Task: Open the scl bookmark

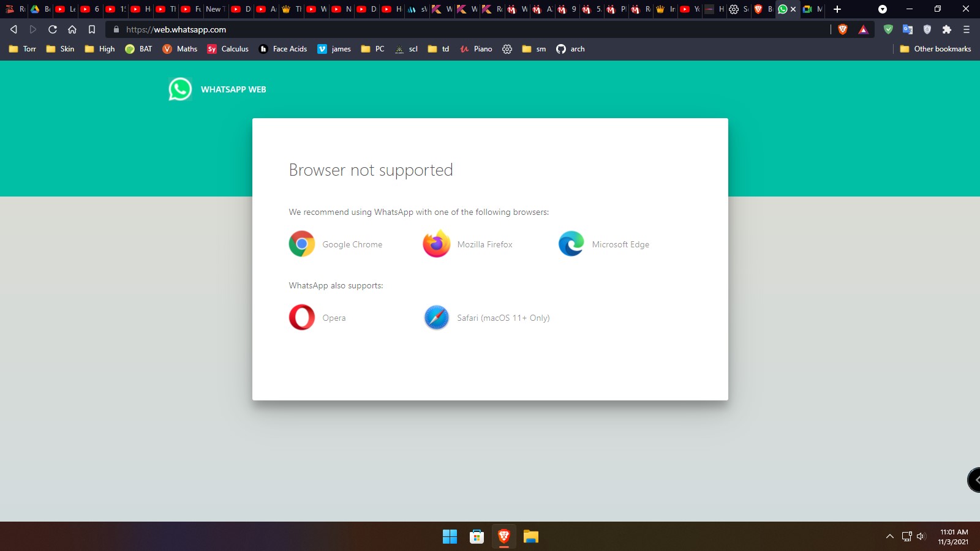Action: (407, 49)
